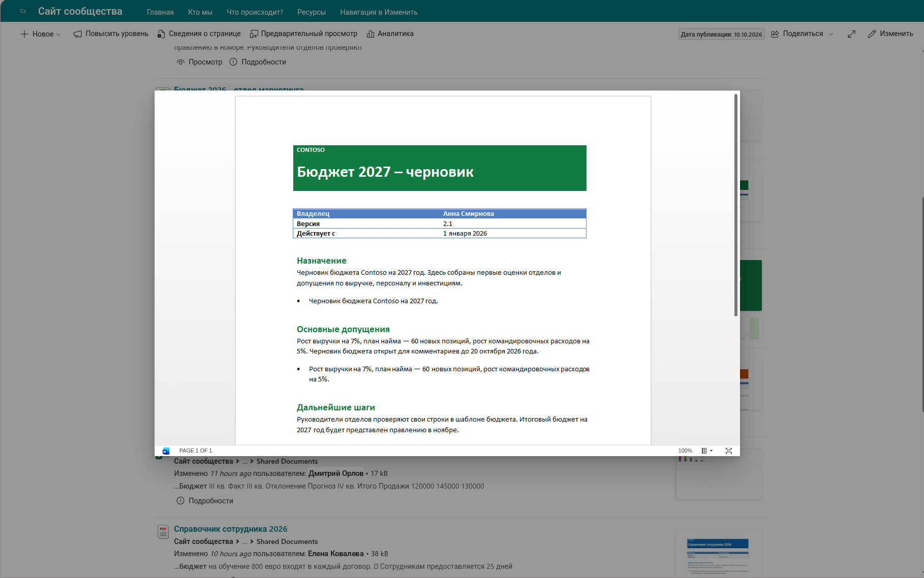Image resolution: width=924 pixels, height=578 pixels.
Task: Click the Изменить pencil button
Action: [890, 34]
